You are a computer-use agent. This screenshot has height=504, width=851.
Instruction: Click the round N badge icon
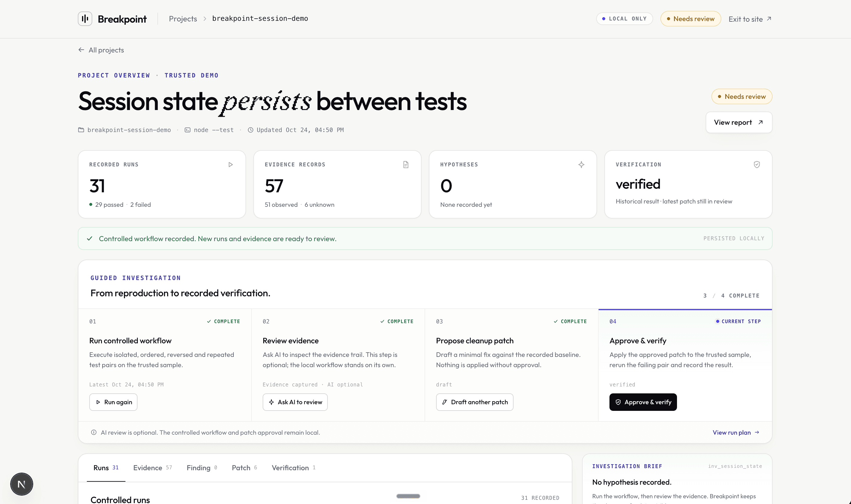point(22,484)
